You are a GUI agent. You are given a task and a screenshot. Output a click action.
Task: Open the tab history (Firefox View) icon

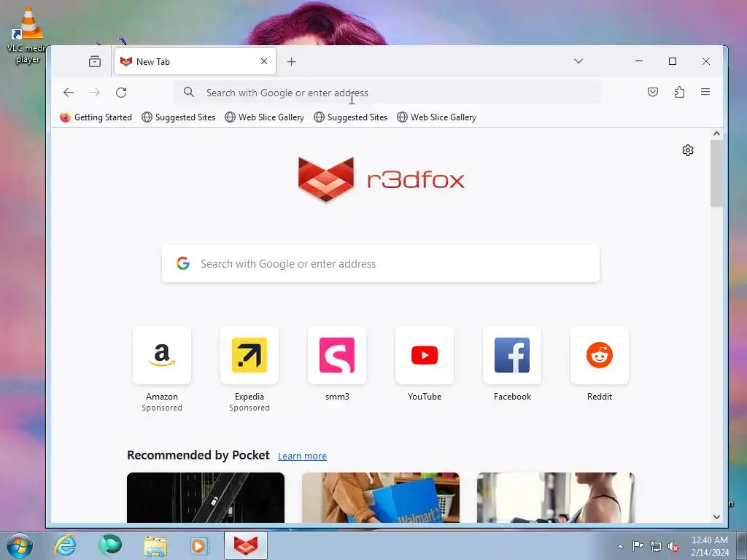[x=95, y=61]
